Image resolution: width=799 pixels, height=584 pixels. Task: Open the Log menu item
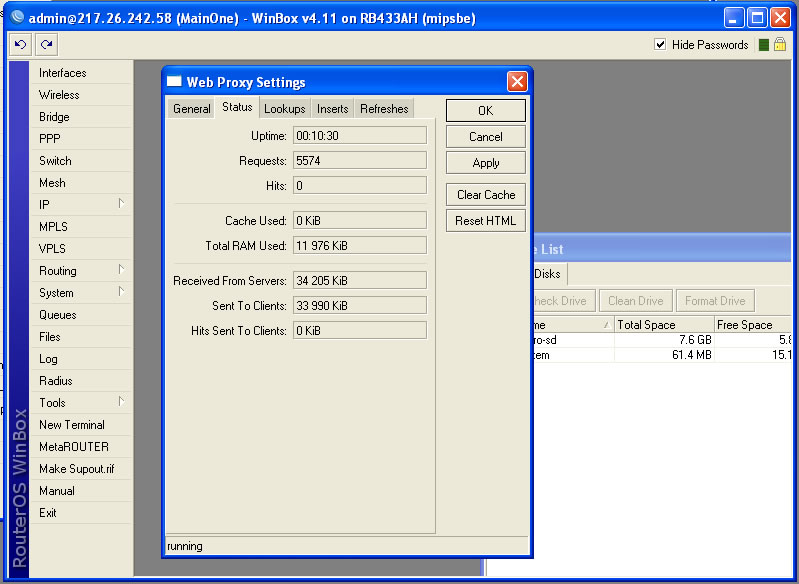81,359
